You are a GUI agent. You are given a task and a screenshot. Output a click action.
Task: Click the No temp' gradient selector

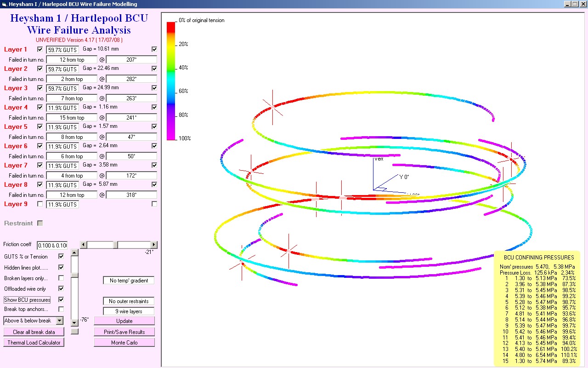click(x=129, y=281)
